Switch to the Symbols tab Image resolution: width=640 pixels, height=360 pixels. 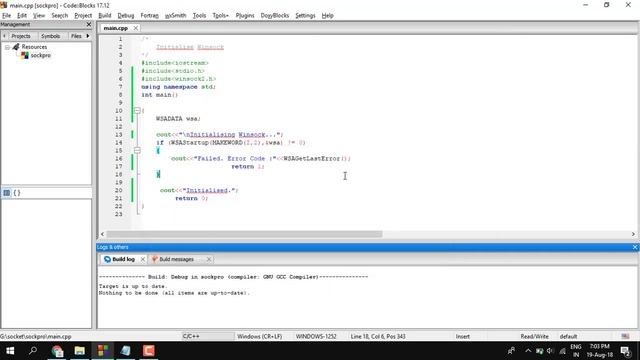tap(51, 36)
